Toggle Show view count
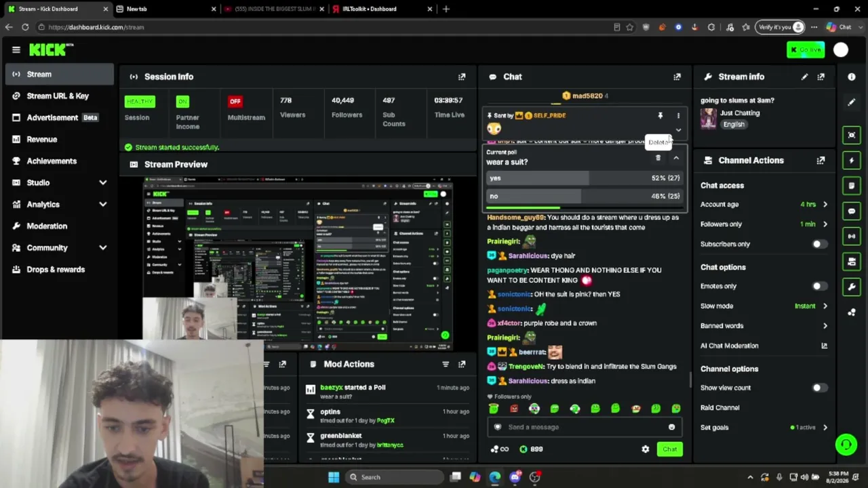Image resolution: width=868 pixels, height=488 pixels. point(819,388)
